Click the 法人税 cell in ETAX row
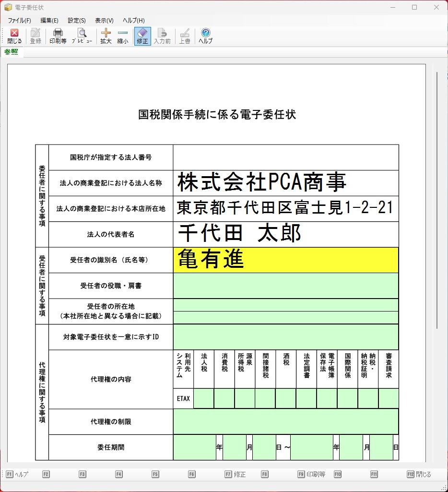 click(204, 398)
